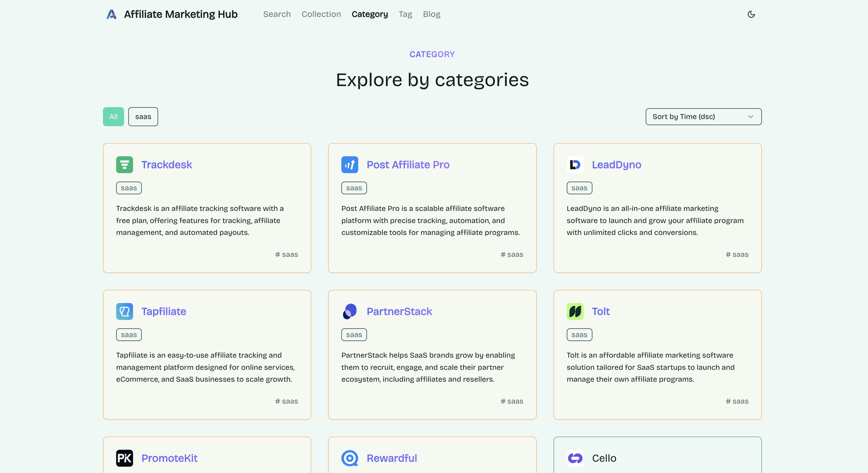Click the purple CATEGORY label
The width and height of the screenshot is (868, 473).
click(x=432, y=54)
